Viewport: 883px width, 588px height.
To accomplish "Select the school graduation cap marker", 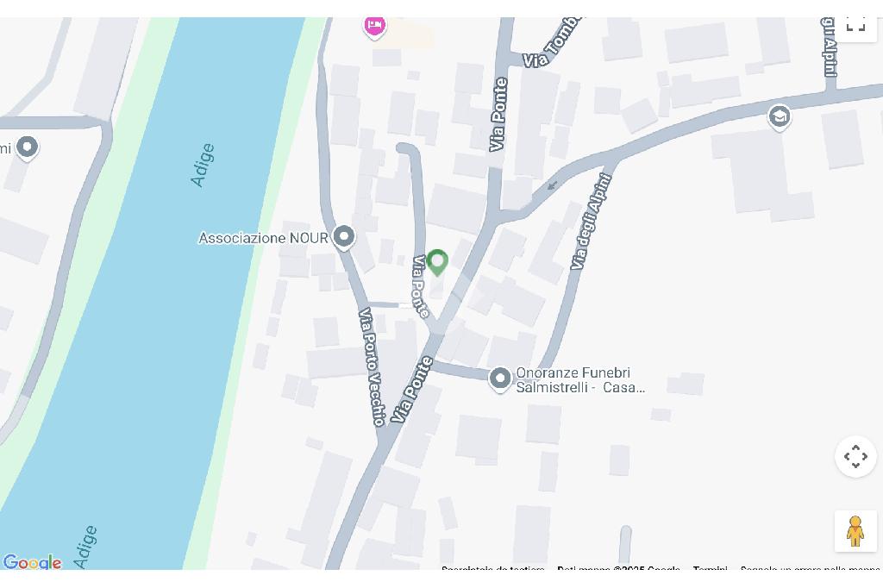I will point(780,118).
